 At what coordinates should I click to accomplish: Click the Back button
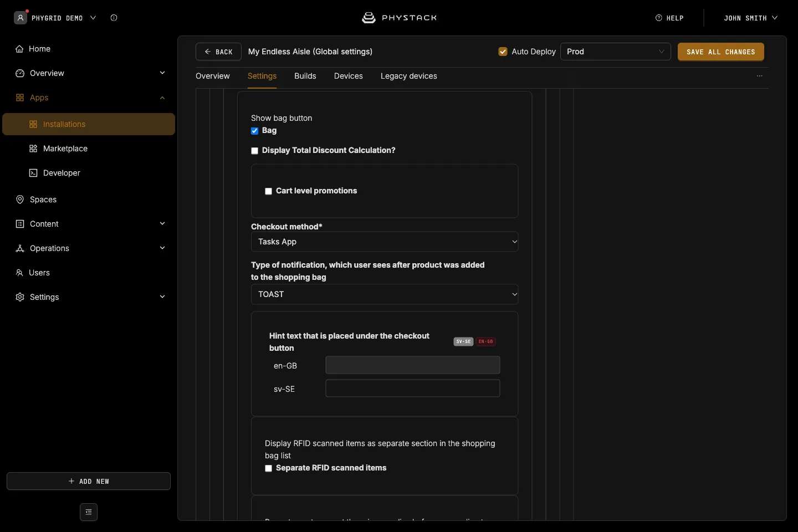click(218, 52)
